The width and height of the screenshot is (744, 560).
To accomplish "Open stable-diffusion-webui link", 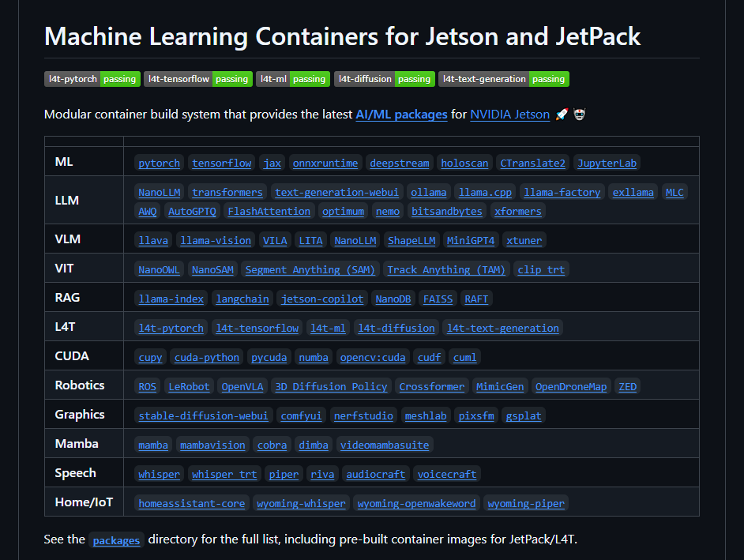I will (x=204, y=416).
